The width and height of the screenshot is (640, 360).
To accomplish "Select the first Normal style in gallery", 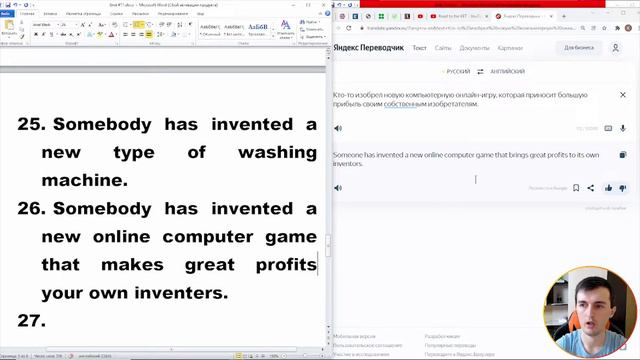I will pos(210,30).
